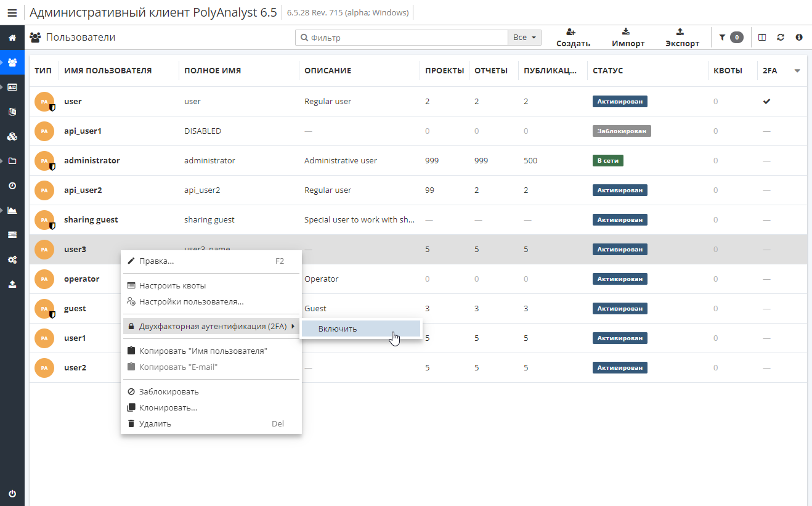This screenshot has height=506, width=812.
Task: Choose Заблокировать in context menu
Action: click(211, 392)
